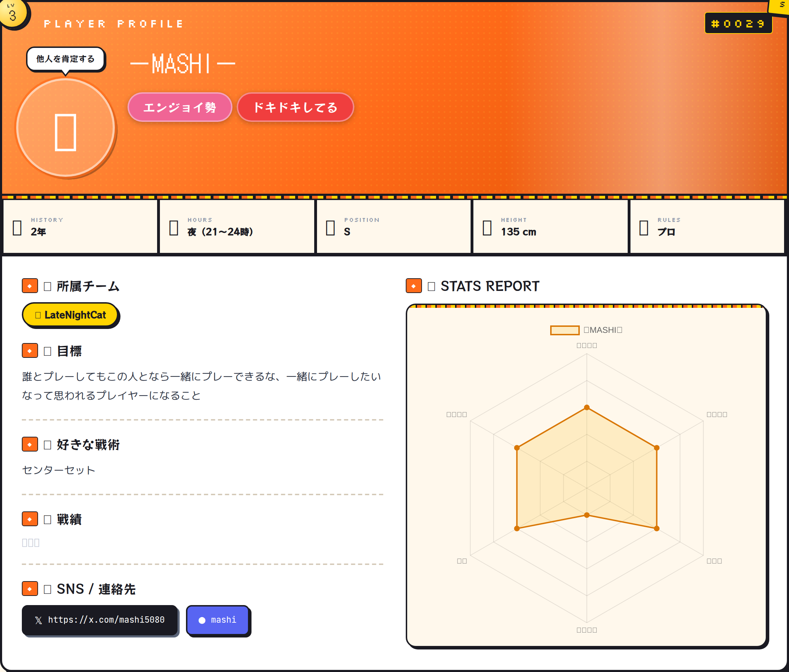789x672 pixels.
Task: Click the orange diamond icon beside 所属チーム
Action: pos(30,286)
